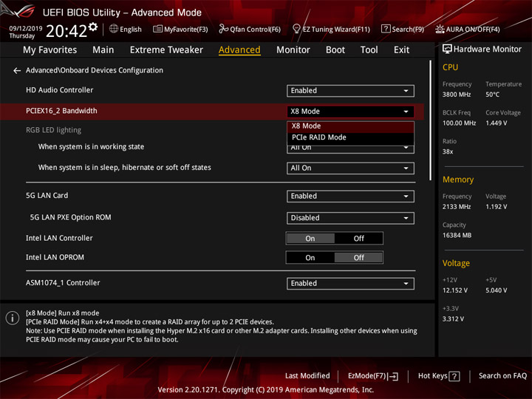Click Last Modified button

(307, 376)
